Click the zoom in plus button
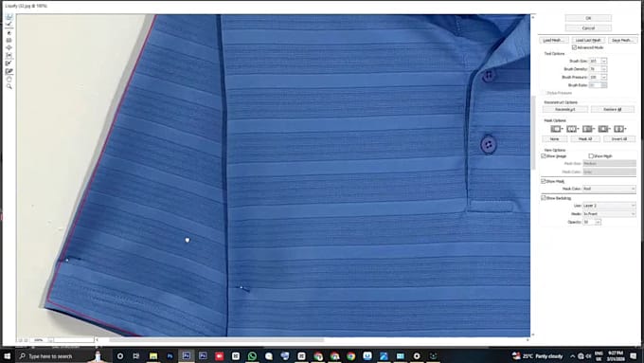Image resolution: width=644 pixels, height=363 pixels. (x=26, y=340)
